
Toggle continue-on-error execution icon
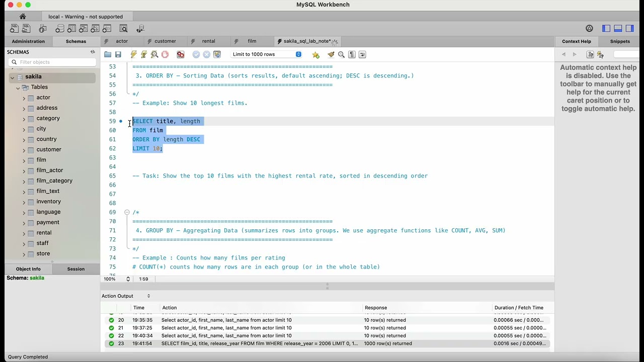point(180,54)
